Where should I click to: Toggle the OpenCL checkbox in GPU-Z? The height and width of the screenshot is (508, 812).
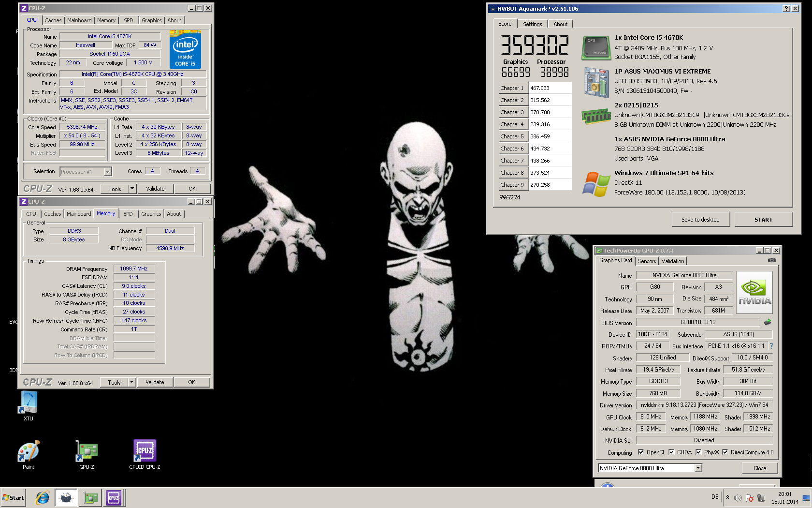pyautogui.click(x=641, y=452)
